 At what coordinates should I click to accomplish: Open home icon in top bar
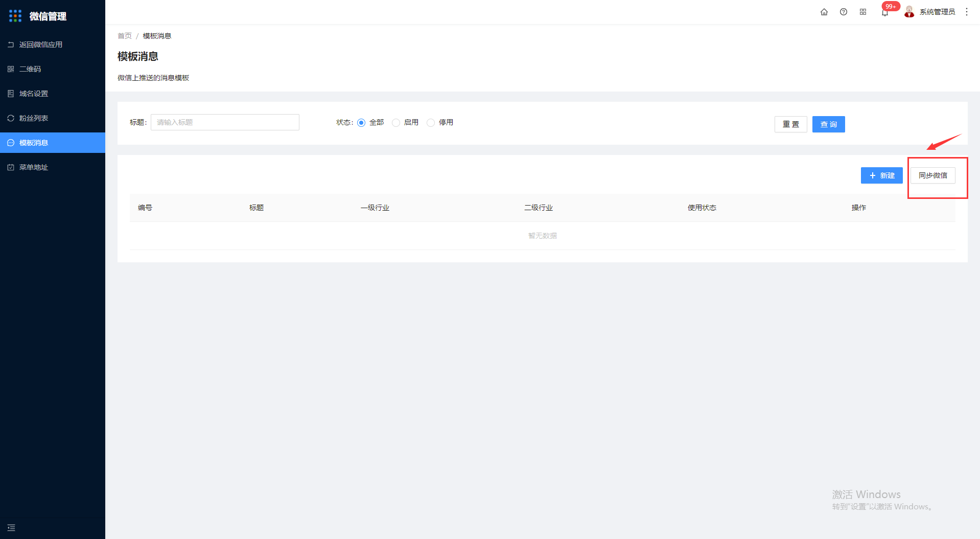pyautogui.click(x=824, y=12)
